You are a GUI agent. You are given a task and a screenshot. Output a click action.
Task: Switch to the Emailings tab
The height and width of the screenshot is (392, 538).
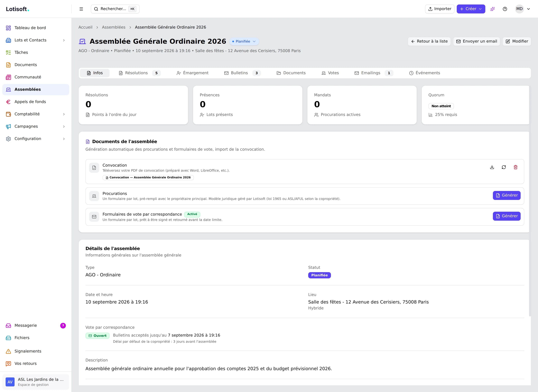point(374,73)
